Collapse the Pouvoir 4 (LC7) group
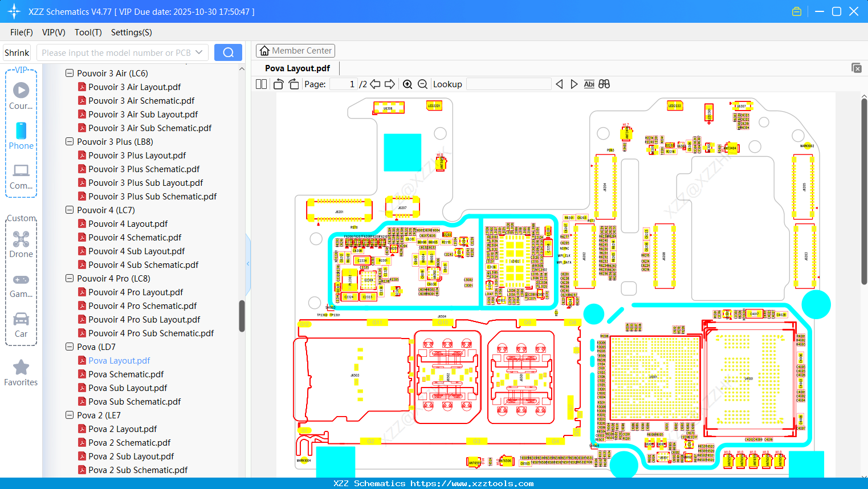The height and width of the screenshot is (489, 868). pyautogui.click(x=70, y=210)
